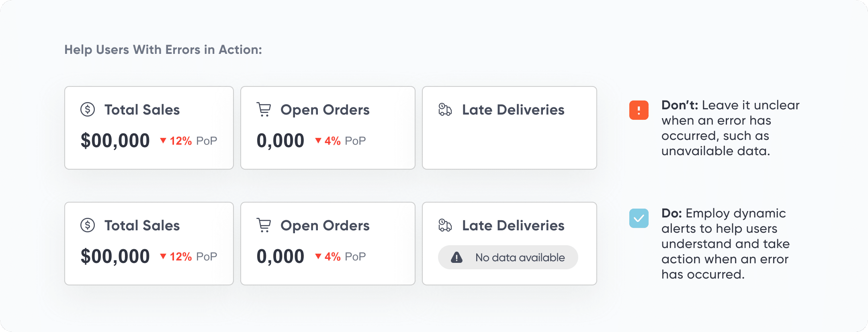Click the Help Users With Errors in Action heading
Screen dimensions: 868x332
click(x=163, y=49)
